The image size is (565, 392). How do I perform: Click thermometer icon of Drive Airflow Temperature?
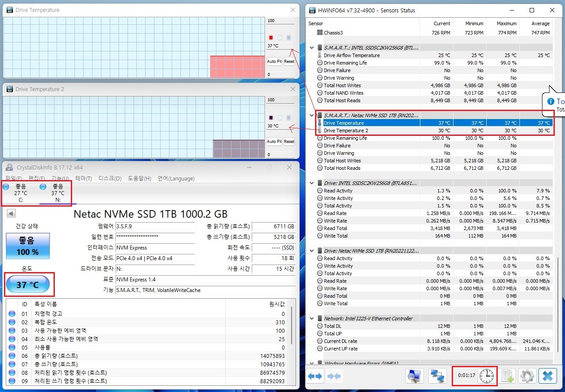point(320,55)
